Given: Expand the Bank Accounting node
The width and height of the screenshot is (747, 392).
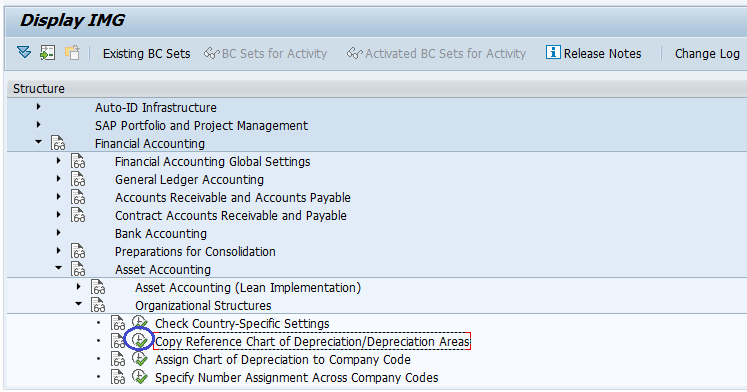Looking at the screenshot, I should pyautogui.click(x=59, y=233).
